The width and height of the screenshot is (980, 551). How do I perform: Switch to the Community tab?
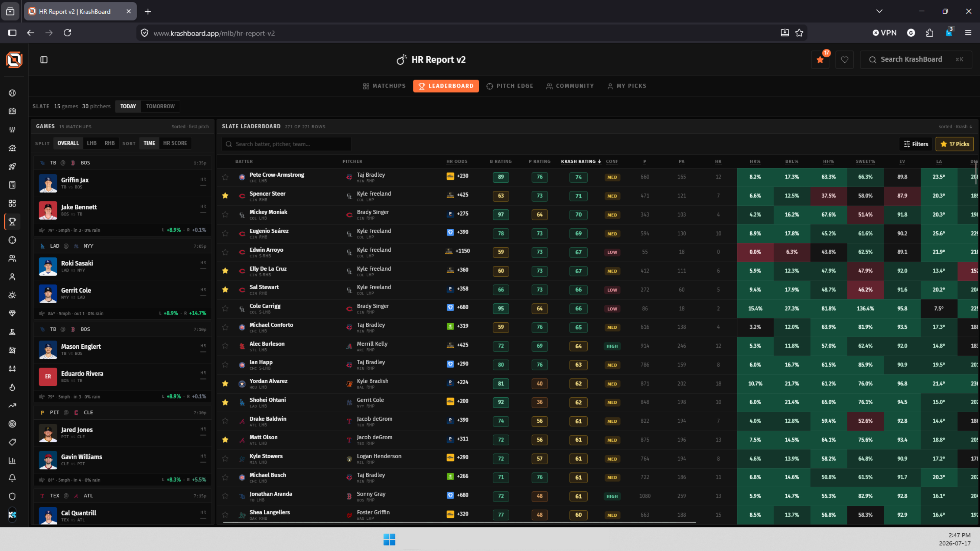coord(570,86)
